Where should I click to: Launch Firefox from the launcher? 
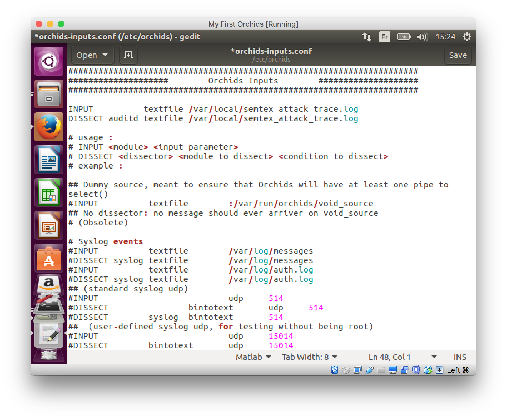click(x=49, y=127)
